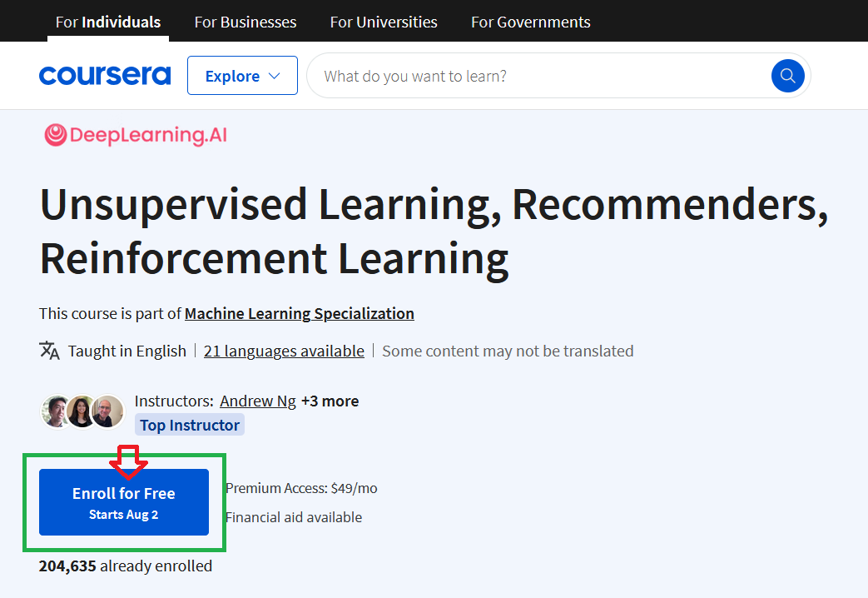868x598 pixels.
Task: Open Machine Learning Specialization link
Action: point(300,314)
